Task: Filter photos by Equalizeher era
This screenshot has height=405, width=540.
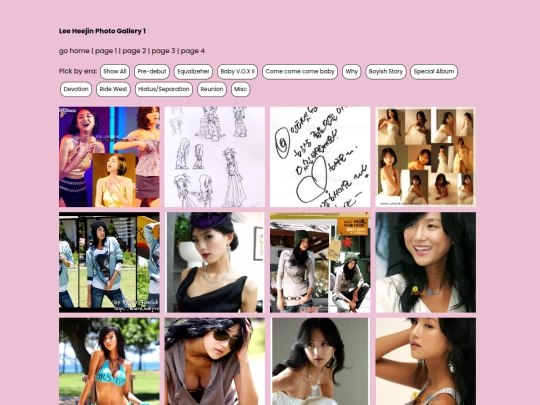Action: pyautogui.click(x=193, y=72)
